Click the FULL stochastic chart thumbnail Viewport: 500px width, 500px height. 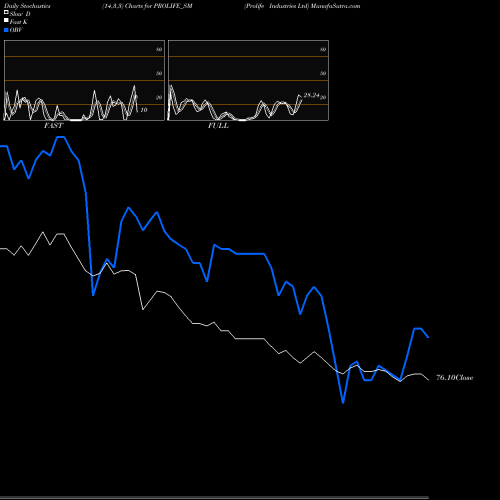(248, 80)
